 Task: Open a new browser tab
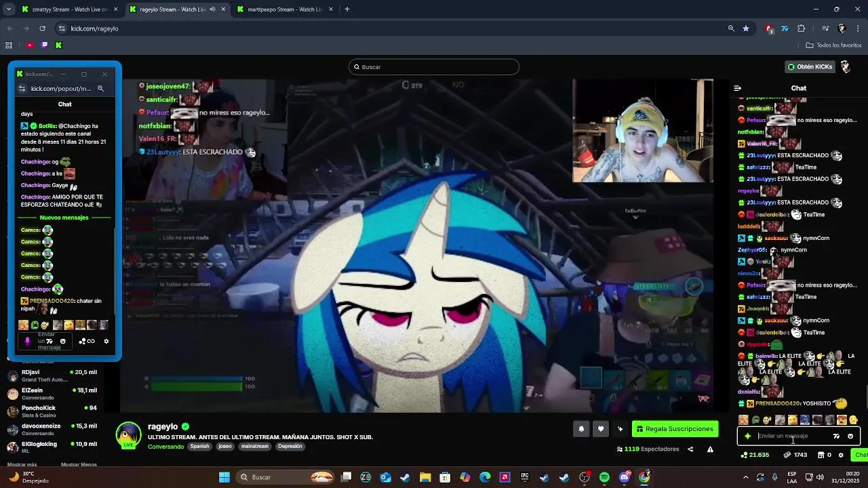click(347, 9)
